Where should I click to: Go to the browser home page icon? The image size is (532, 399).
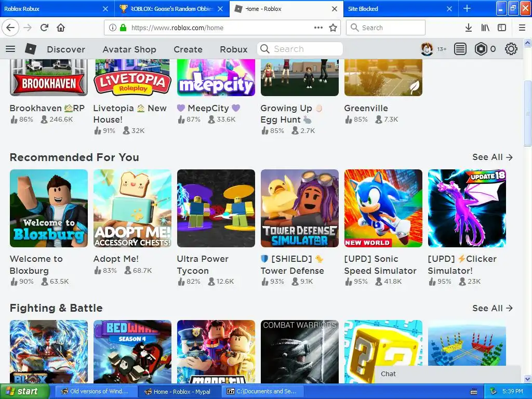point(61,28)
